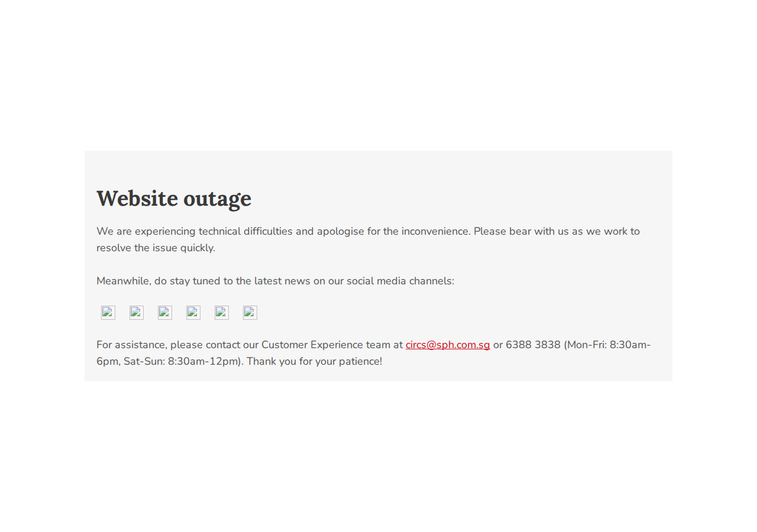
Task: Click the Website outage heading
Action: coord(174,198)
